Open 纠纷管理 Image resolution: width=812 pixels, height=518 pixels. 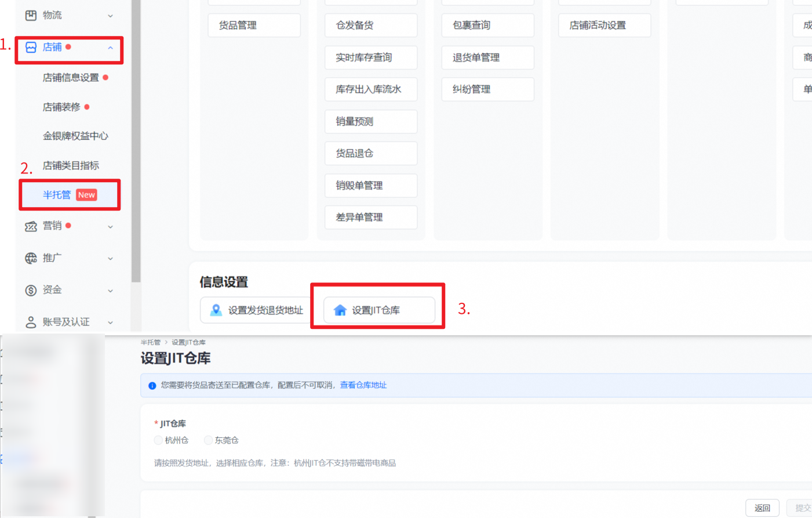[x=488, y=89]
